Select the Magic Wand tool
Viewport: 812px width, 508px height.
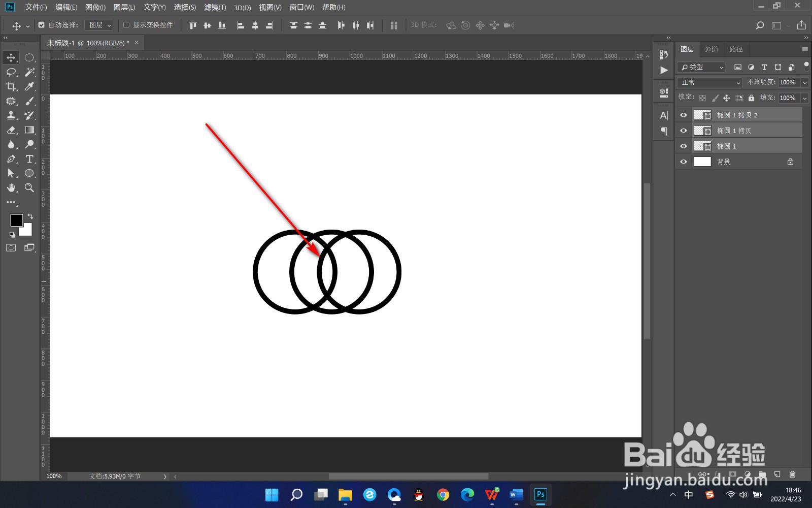tap(29, 72)
